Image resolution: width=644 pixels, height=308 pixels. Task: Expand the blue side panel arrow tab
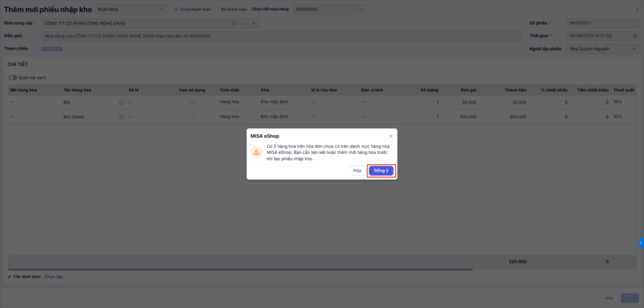point(641,243)
